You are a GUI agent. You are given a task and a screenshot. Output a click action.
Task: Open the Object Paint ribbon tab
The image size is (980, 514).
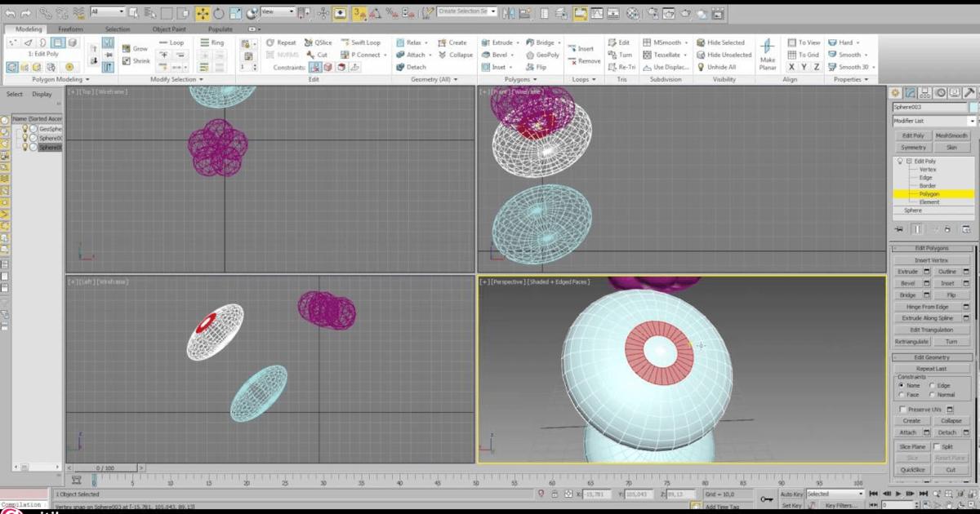pos(167,29)
